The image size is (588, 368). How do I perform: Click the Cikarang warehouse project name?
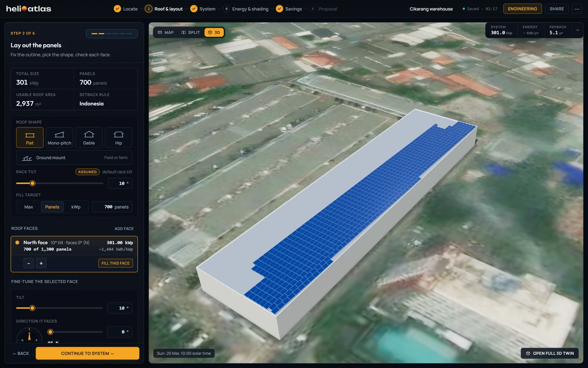pyautogui.click(x=431, y=9)
